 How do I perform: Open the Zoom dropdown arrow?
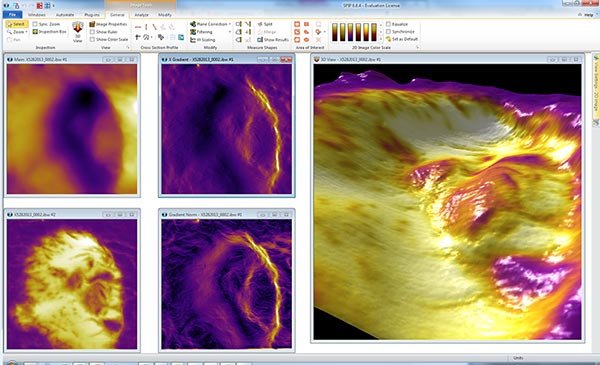coord(26,32)
